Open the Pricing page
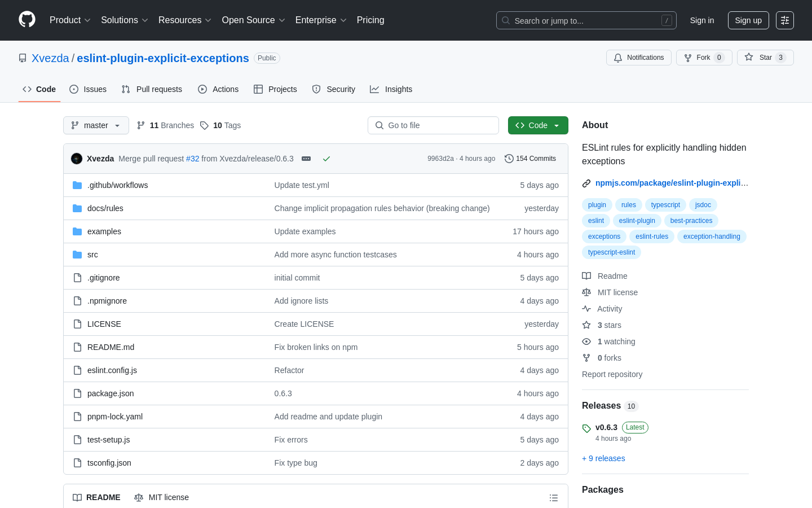 (370, 20)
